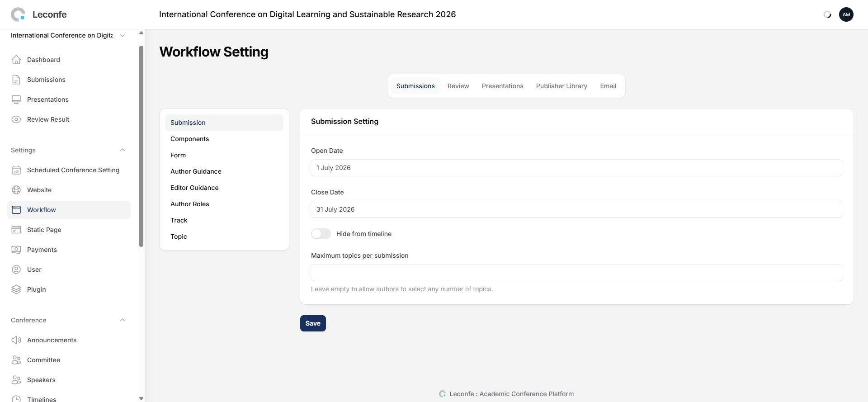Click the loading spinner icon in header
The image size is (868, 402).
click(x=827, y=14)
